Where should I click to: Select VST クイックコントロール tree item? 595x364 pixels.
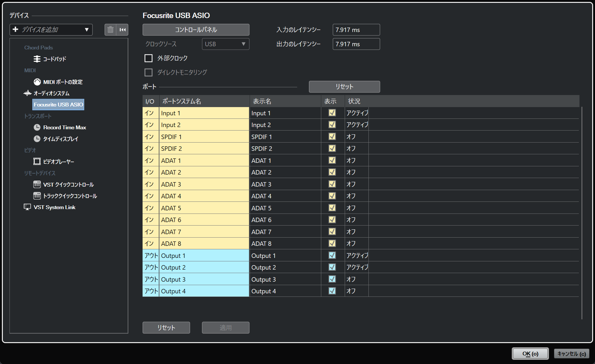68,184
